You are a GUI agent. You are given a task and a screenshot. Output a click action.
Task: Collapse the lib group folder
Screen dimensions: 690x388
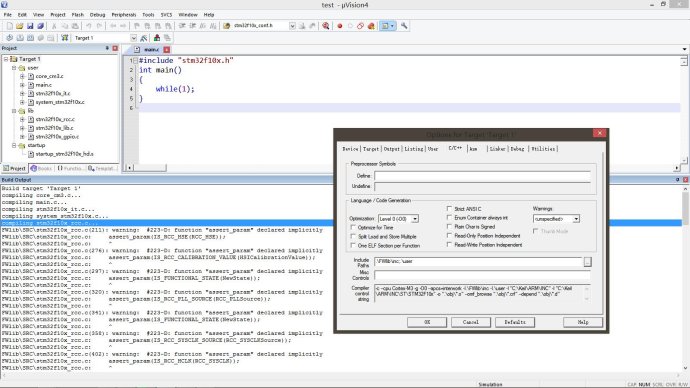click(14, 111)
